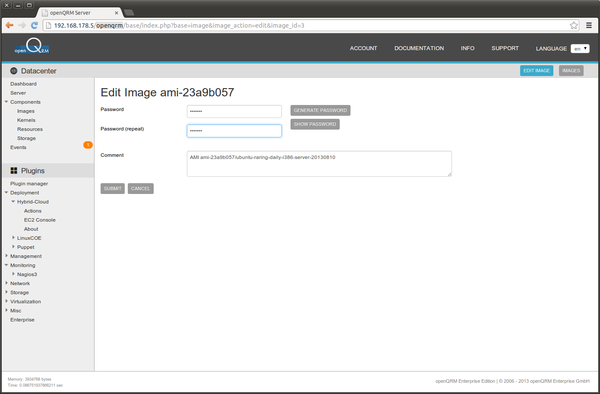Open About under Hybrid-Cloud
Screen dimensions: 600x394
tap(31, 229)
